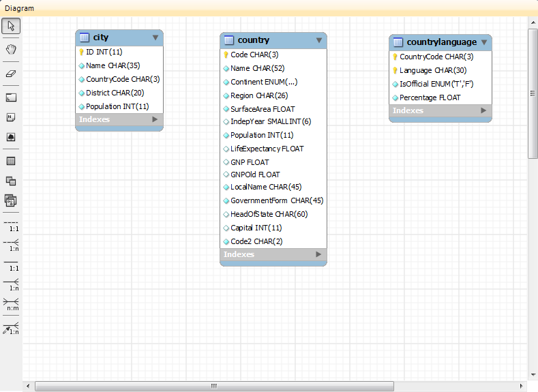Collapse the country table using header arrow
Image resolution: width=538 pixels, height=392 pixels.
click(318, 40)
